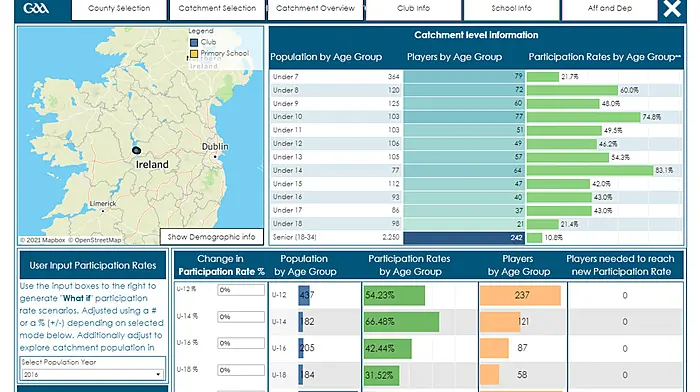This screenshot has height=392, width=700.
Task: Select the Under 7 population row
Action: click(335, 76)
